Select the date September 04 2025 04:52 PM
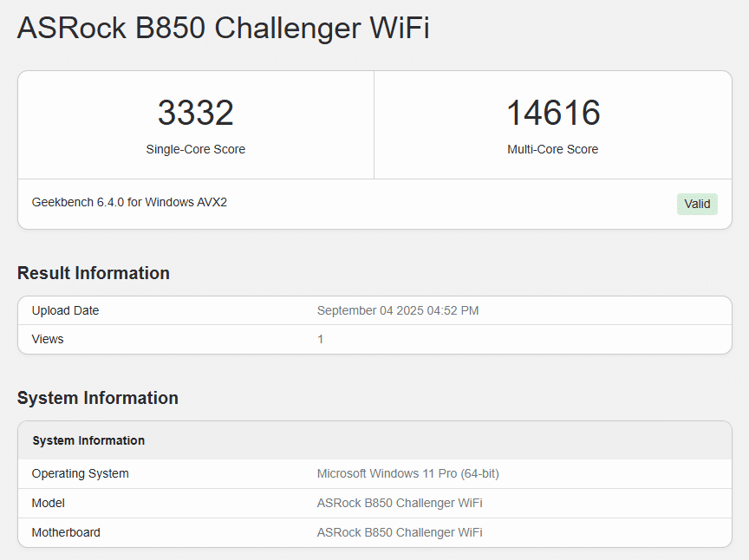The height and width of the screenshot is (560, 749). click(x=398, y=310)
